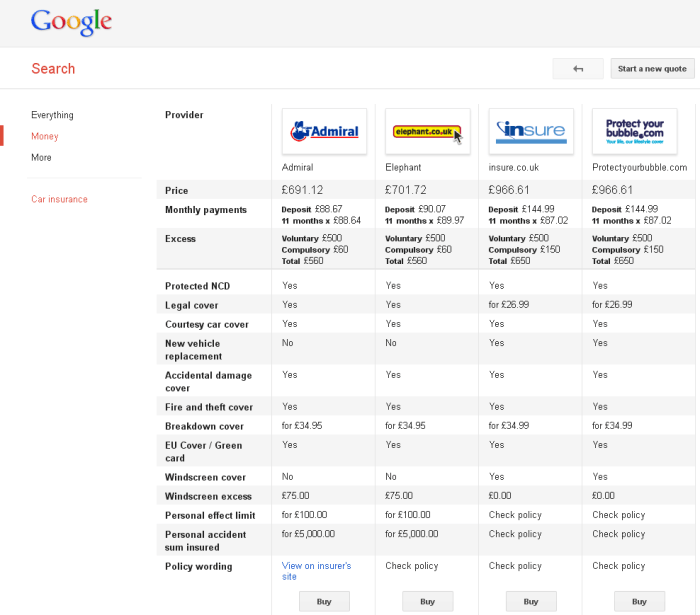The width and height of the screenshot is (700, 615).
Task: Click the Google logo
Action: point(71,22)
